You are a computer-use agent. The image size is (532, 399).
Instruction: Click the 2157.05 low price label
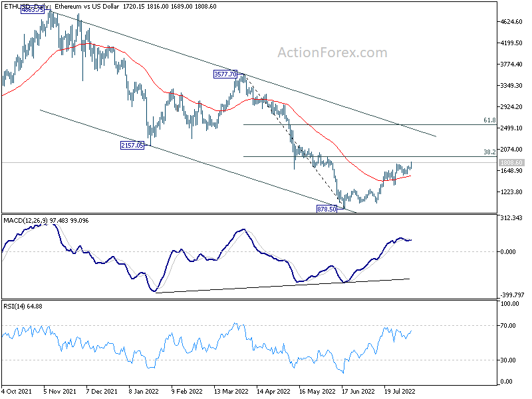132,146
